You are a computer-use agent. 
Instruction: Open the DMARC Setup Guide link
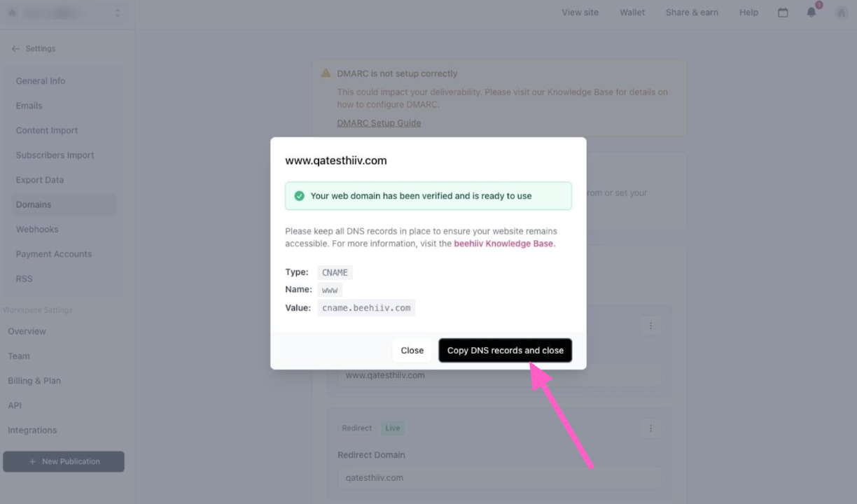click(379, 123)
